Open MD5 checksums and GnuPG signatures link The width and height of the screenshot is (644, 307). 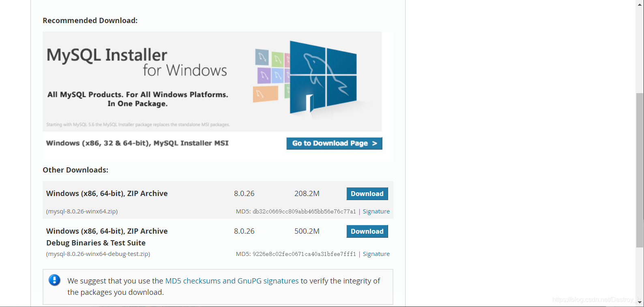pyautogui.click(x=232, y=281)
